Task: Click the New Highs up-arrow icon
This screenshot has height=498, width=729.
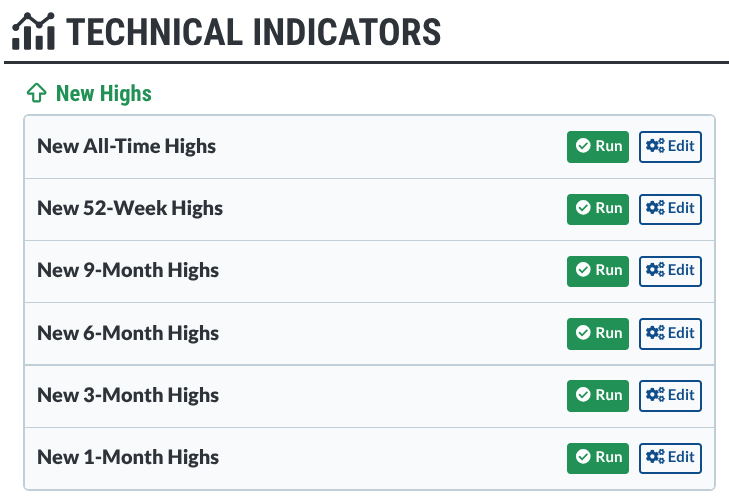Action: point(36,94)
